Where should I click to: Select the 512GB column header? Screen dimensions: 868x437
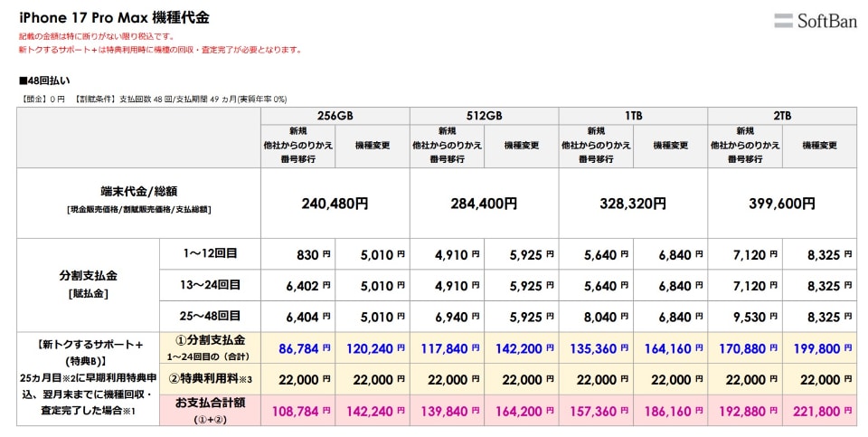485,116
